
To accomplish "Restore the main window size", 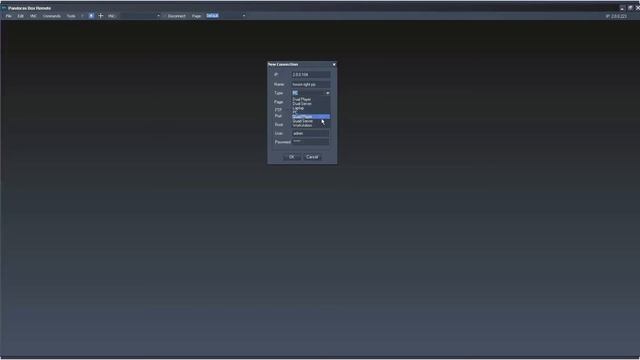I will (x=630, y=8).
